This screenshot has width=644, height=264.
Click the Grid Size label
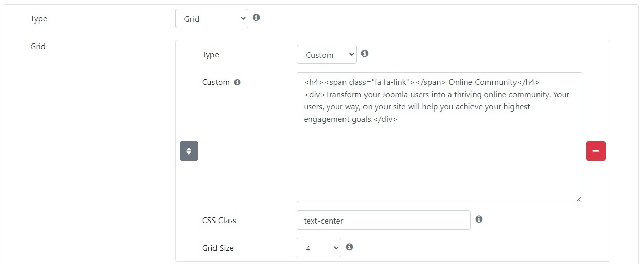(218, 248)
